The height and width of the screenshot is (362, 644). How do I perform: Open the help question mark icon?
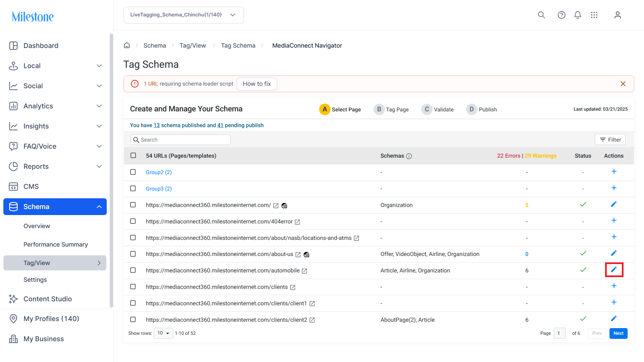[561, 15]
